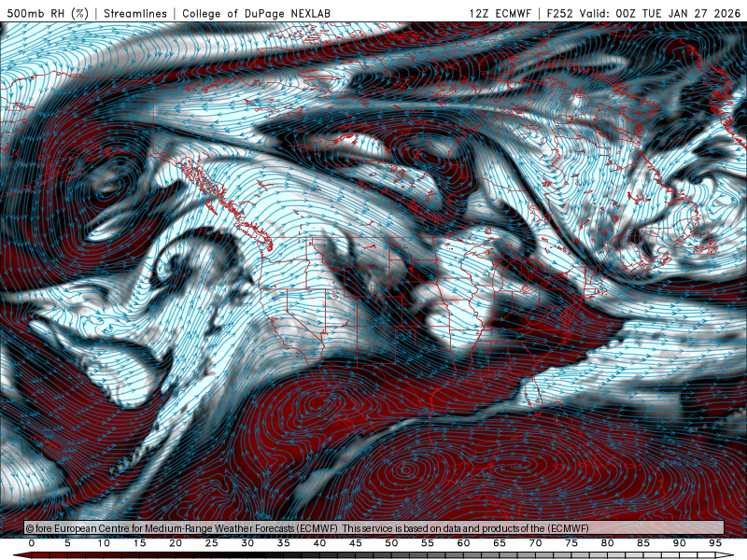This screenshot has height=560, width=747.
Task: Click the "65" value on the color scale
Action: [500, 543]
